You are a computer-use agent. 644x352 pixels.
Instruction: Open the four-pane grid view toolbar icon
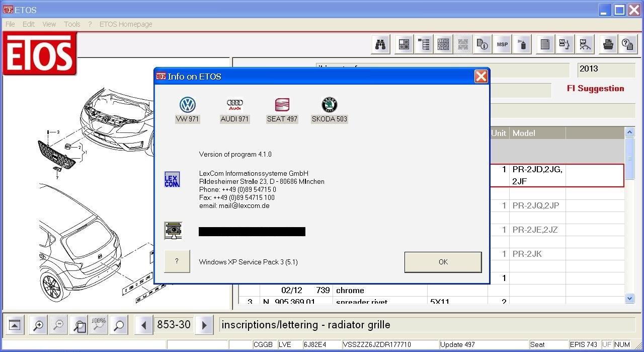click(404, 44)
